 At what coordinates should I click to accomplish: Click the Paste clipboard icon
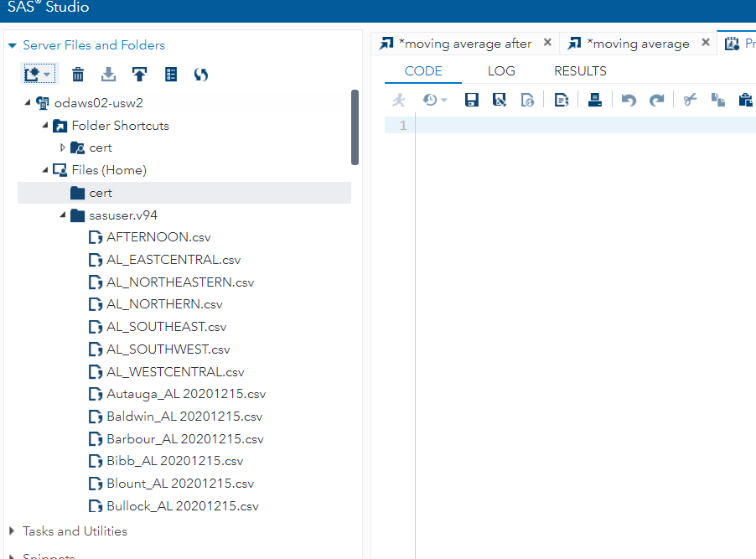(745, 100)
